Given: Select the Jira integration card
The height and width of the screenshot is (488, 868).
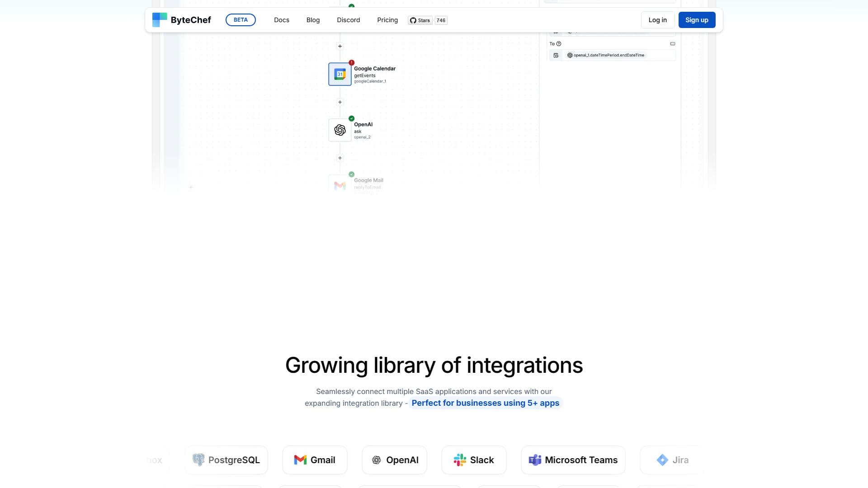Looking at the screenshot, I should (x=672, y=460).
